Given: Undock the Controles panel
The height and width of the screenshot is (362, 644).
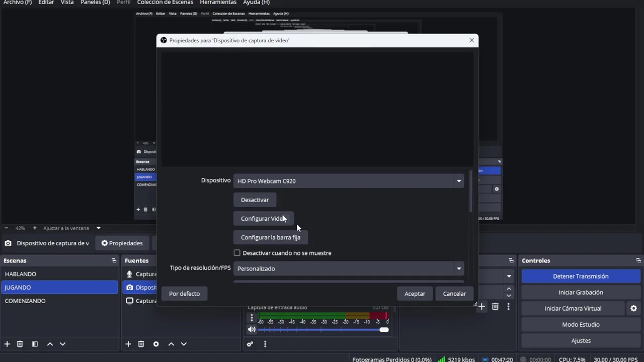Looking at the screenshot, I should (638, 260).
